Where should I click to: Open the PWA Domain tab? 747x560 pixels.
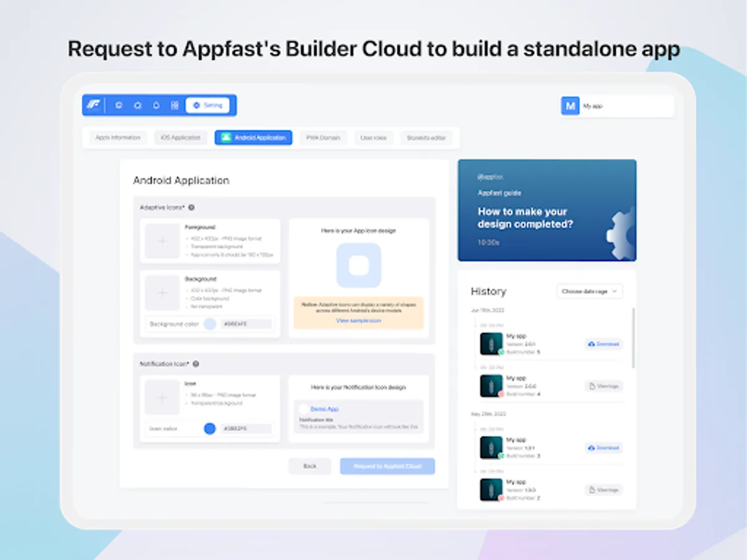click(323, 138)
